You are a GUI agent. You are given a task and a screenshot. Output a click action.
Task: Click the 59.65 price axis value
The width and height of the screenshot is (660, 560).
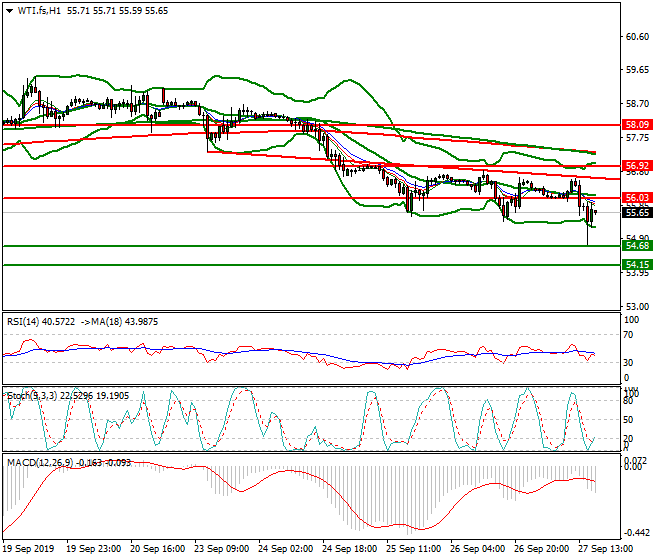pyautogui.click(x=637, y=70)
